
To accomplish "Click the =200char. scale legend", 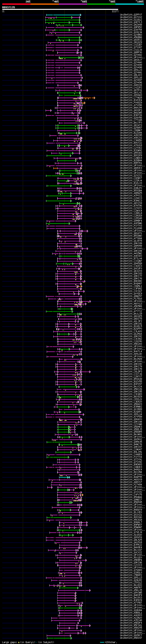I will 109,642.
